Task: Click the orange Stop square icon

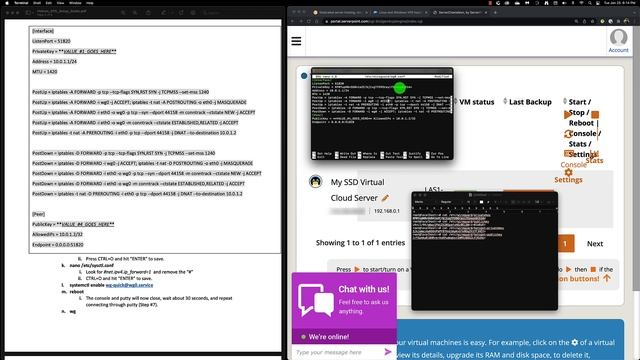Action: click(x=595, y=115)
